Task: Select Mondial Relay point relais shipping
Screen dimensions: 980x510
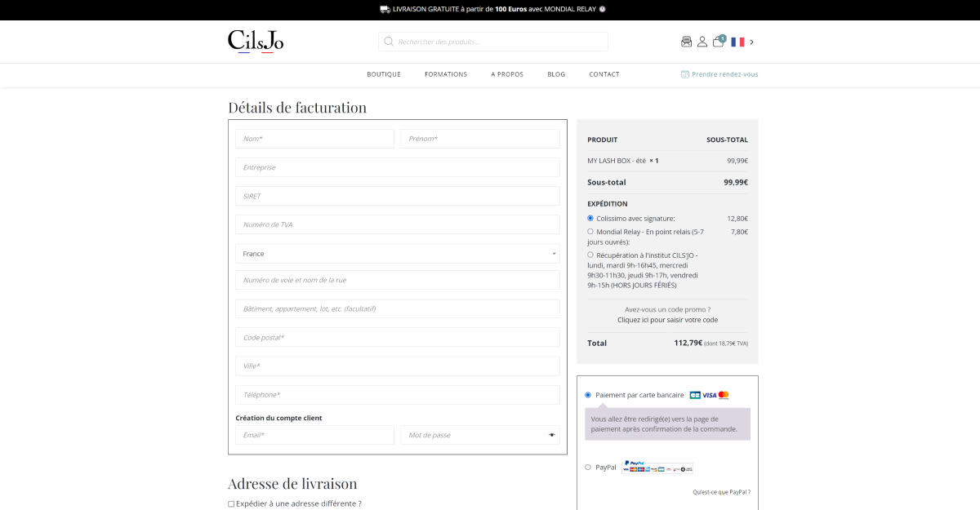Action: [x=590, y=231]
